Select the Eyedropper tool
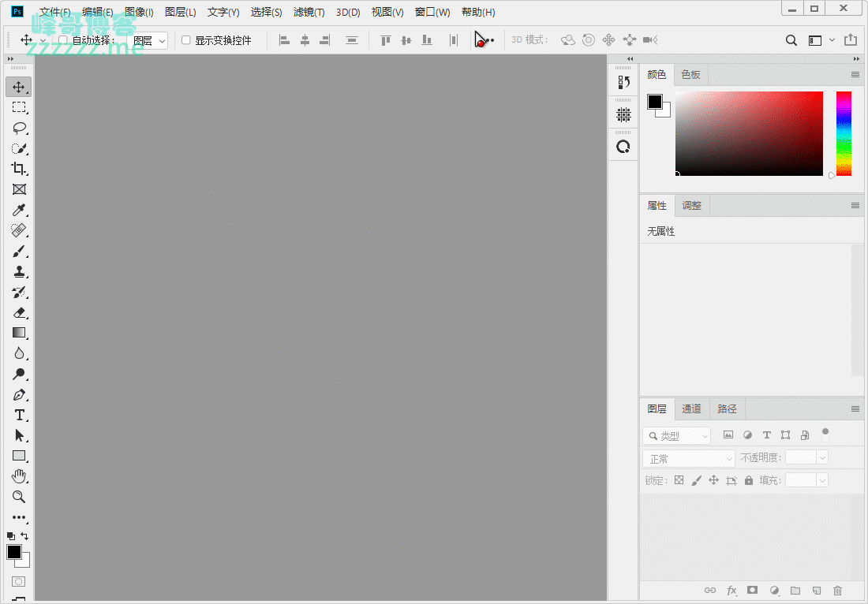The image size is (868, 604). pyautogui.click(x=19, y=210)
